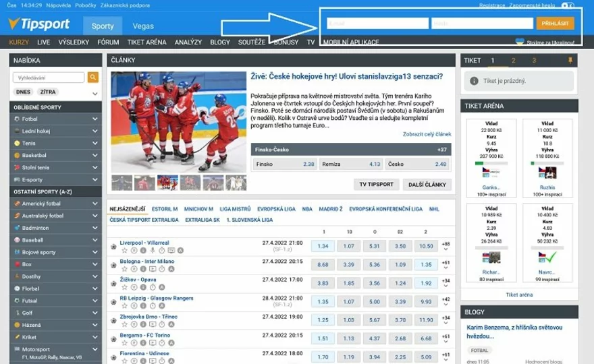Viewport: 594px width, 364px height.
Task: Toggle favorite star for RB Leipzig - Glasgow Rangers
Action: [x=124, y=306]
